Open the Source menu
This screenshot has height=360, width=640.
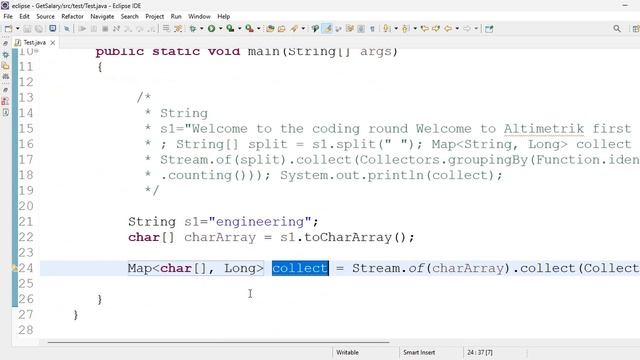point(45,16)
